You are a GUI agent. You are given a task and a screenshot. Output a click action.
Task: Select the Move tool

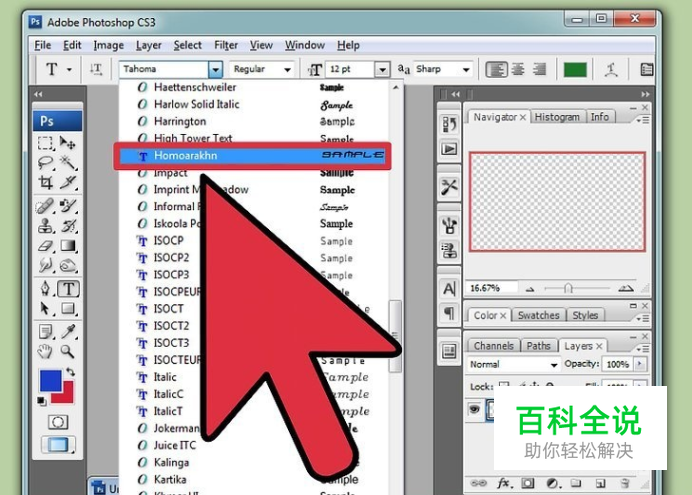point(68,143)
